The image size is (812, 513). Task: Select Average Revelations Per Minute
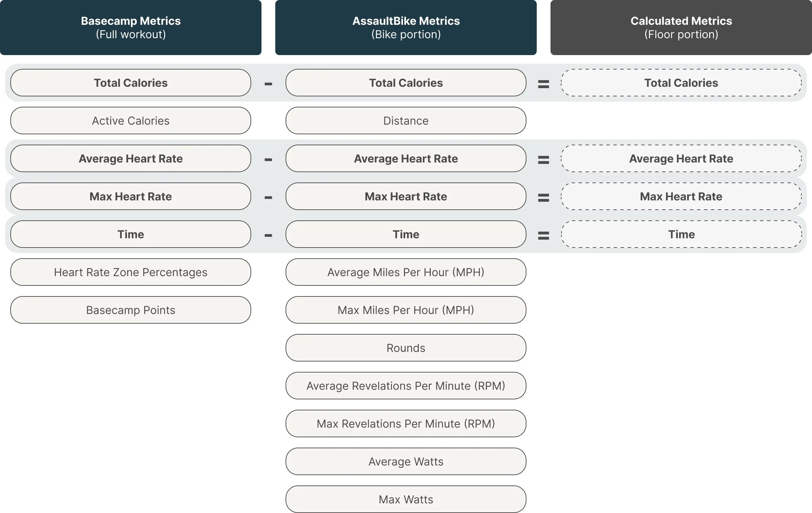pos(406,386)
